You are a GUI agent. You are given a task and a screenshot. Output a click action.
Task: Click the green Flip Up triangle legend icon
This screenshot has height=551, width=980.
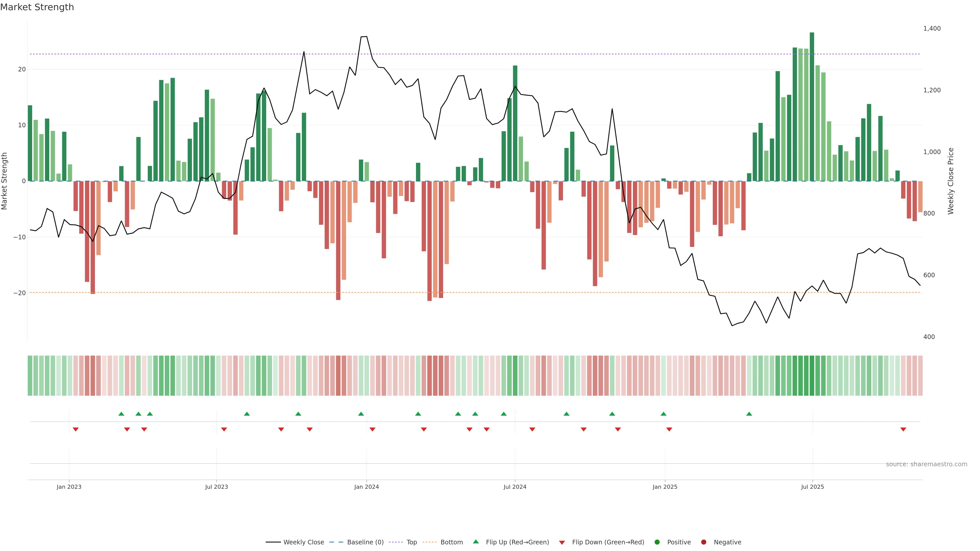(475, 542)
